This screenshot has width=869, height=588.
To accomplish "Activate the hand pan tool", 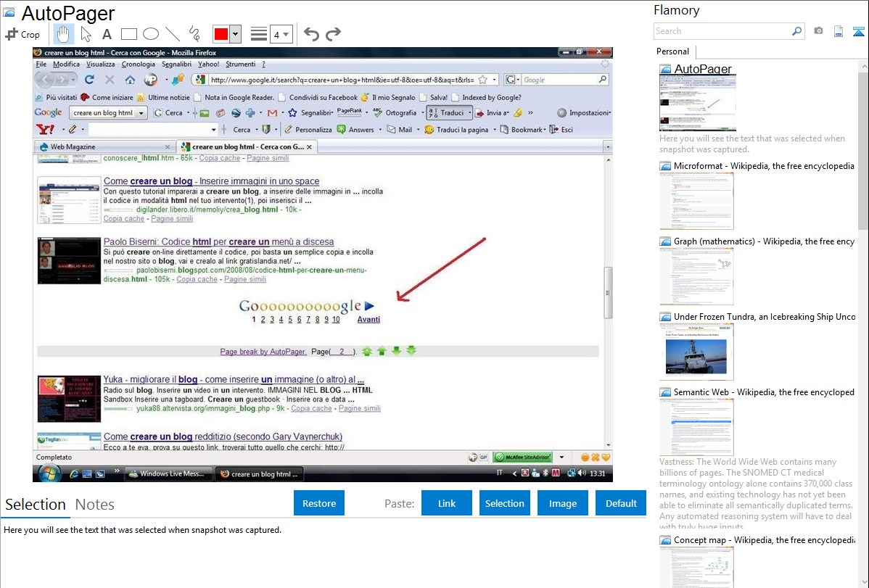I will pos(63,34).
